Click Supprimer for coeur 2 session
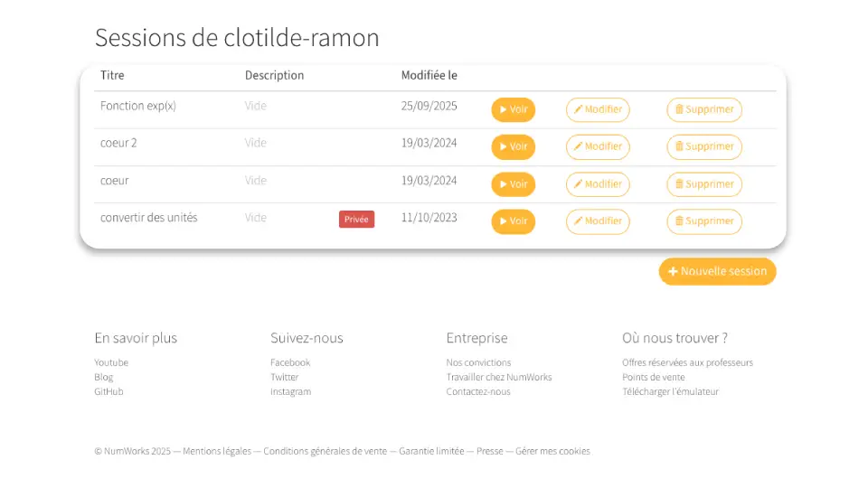 pos(704,146)
